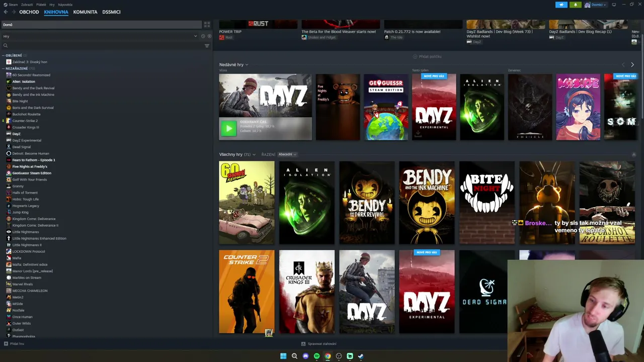Click the Once Human list icon

(9, 317)
